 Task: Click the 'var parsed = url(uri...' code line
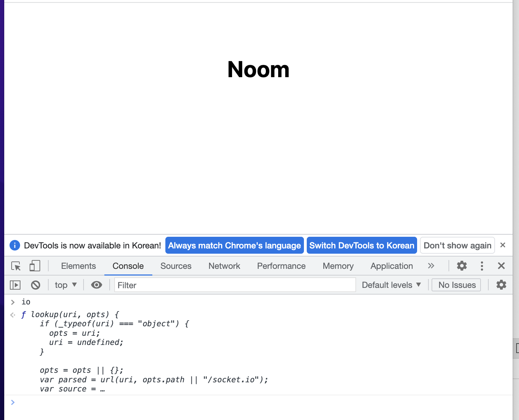(154, 379)
